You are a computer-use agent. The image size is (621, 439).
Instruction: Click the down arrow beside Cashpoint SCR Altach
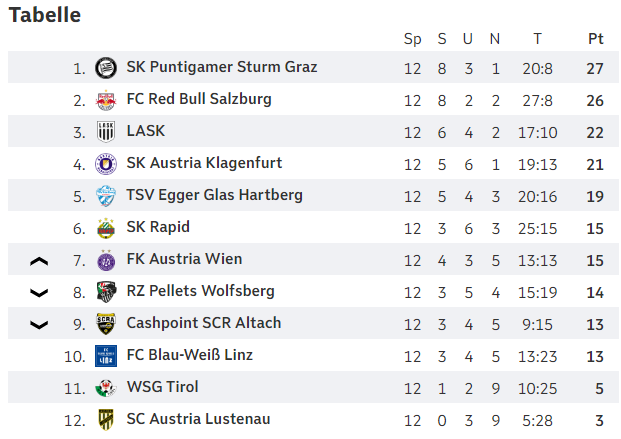(39, 325)
